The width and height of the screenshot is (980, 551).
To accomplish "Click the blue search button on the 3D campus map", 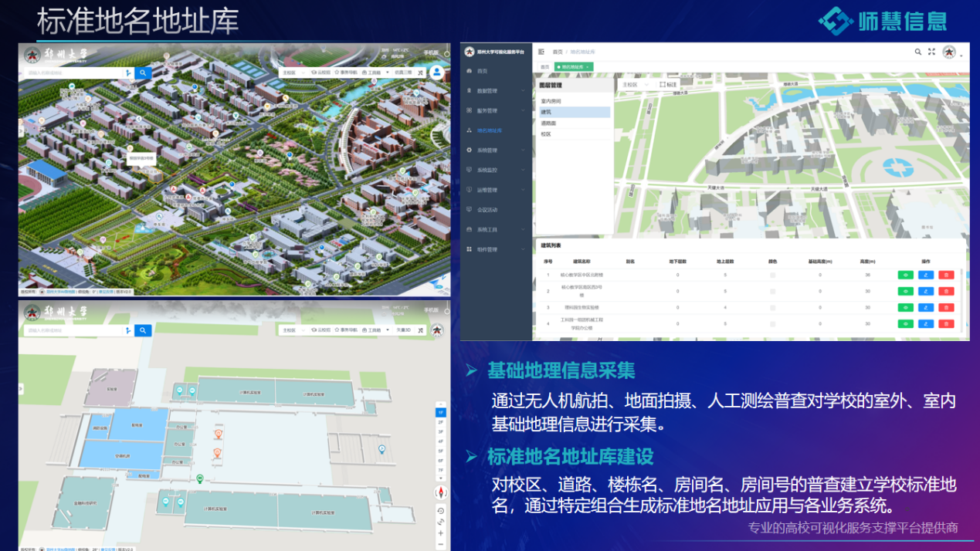I will point(143,73).
